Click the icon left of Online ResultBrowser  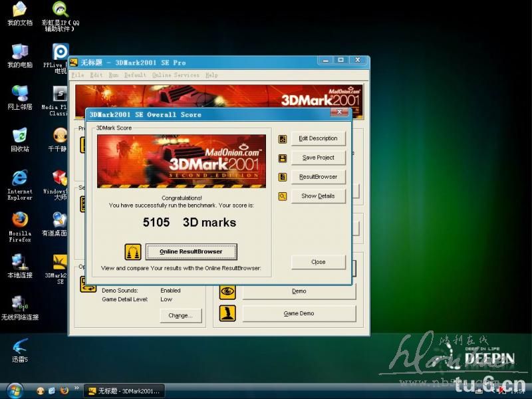[132, 252]
